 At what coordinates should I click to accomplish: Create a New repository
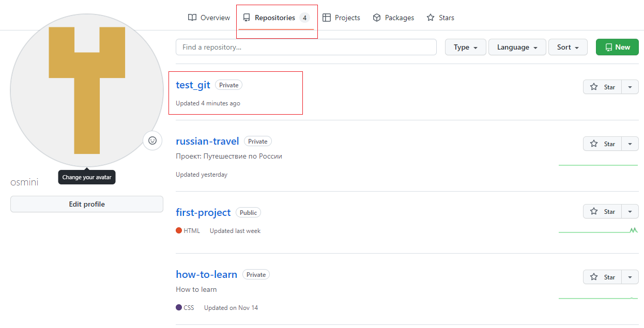pyautogui.click(x=617, y=47)
